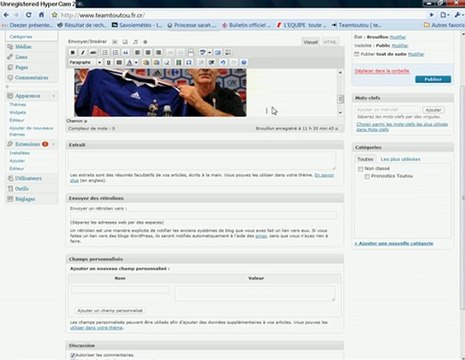Click Modifier link next to Brouillon

coord(398,37)
